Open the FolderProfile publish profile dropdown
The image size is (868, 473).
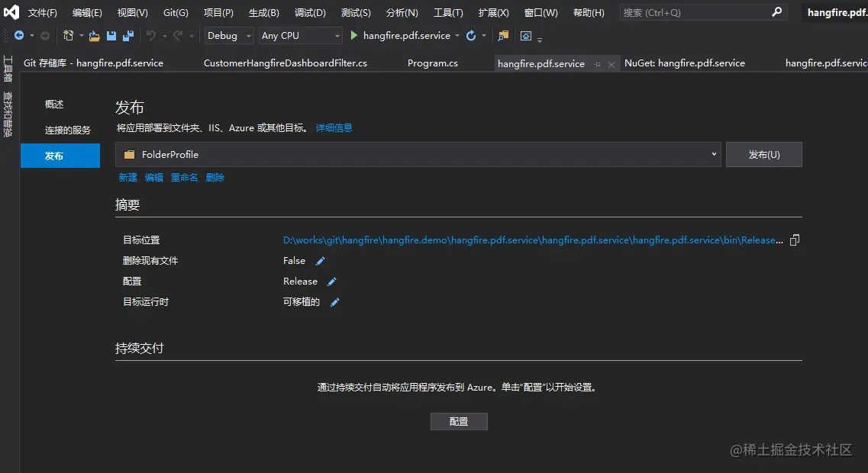[418, 154]
